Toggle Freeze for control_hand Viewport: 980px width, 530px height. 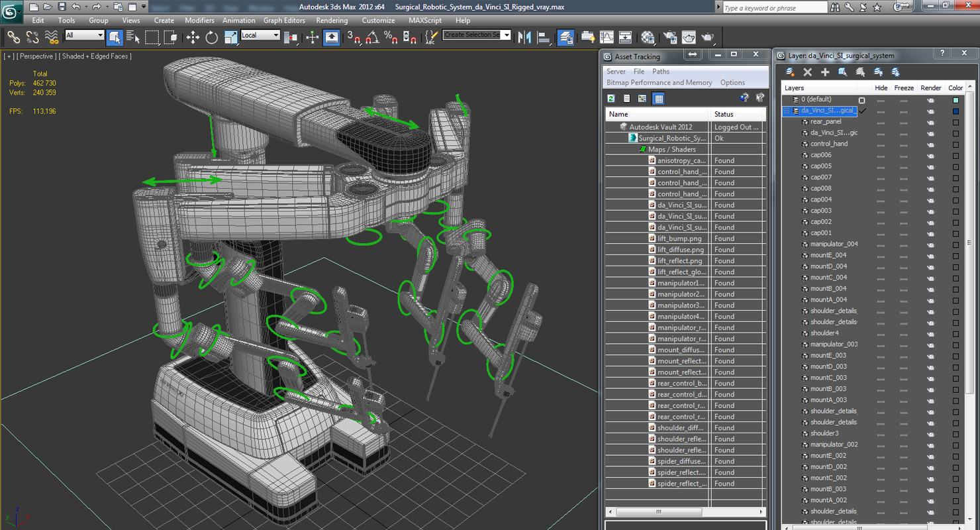pyautogui.click(x=903, y=144)
